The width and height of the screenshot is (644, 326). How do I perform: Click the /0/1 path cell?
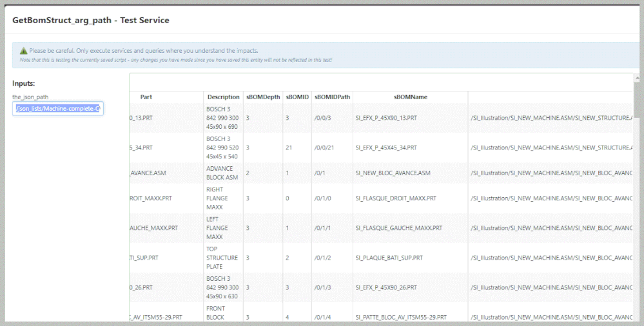(320, 173)
